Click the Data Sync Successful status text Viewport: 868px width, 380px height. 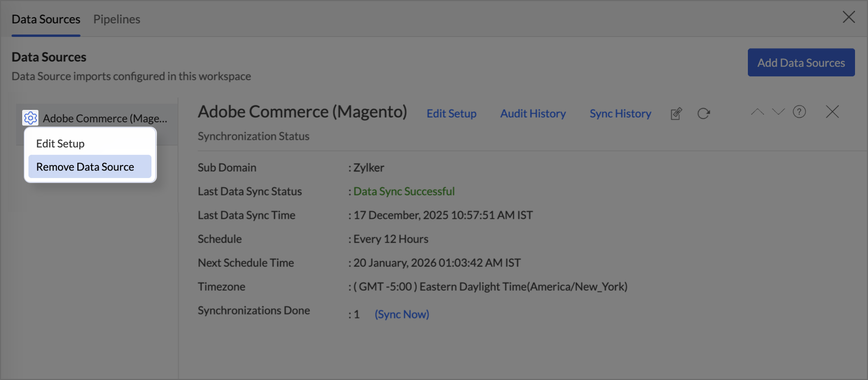pyautogui.click(x=404, y=192)
